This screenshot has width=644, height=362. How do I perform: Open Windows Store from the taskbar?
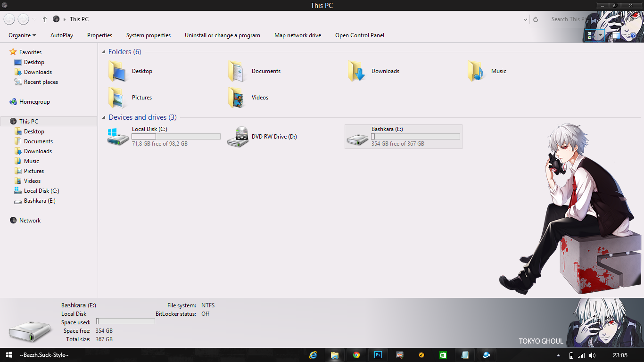[443, 355]
